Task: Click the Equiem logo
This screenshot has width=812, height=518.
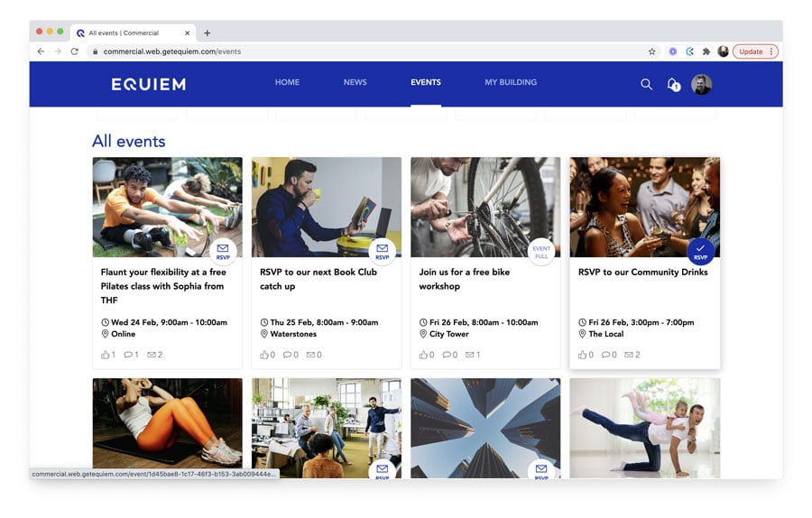Action: point(148,84)
